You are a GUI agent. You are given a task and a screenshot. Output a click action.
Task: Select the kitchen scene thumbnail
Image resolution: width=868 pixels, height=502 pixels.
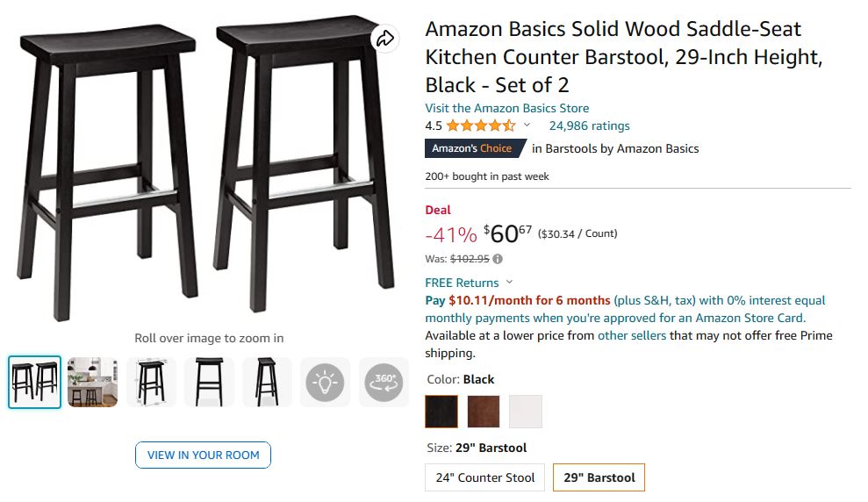[93, 383]
